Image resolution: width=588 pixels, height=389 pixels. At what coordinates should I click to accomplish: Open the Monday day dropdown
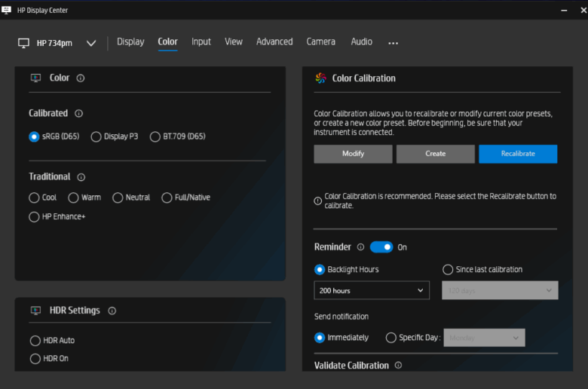tap(484, 338)
